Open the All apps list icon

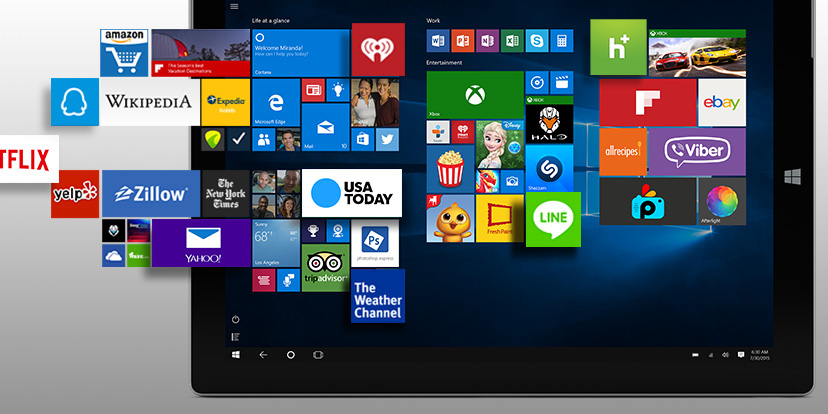[235, 335]
